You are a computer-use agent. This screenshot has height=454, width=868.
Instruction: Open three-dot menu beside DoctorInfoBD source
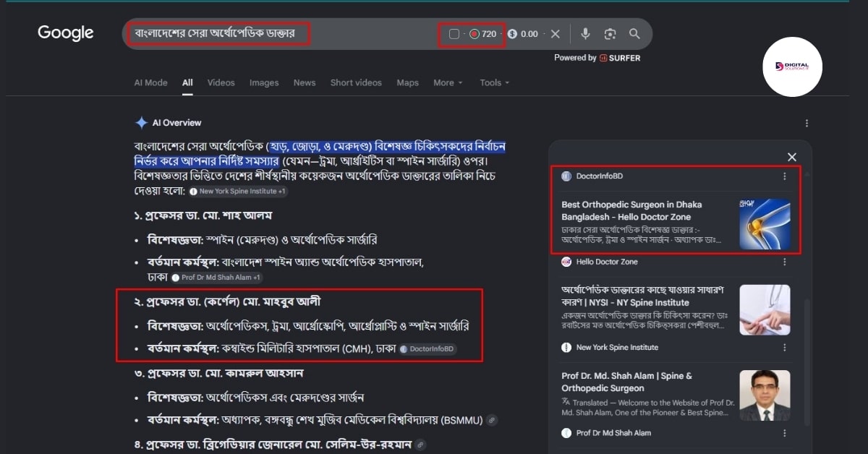point(785,176)
